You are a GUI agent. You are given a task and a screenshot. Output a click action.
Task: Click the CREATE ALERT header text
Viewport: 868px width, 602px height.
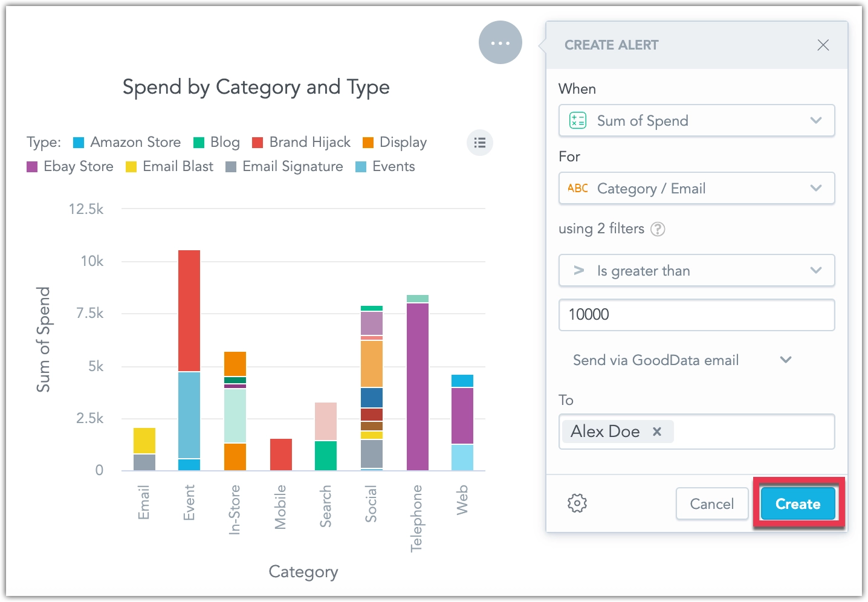[x=612, y=45]
